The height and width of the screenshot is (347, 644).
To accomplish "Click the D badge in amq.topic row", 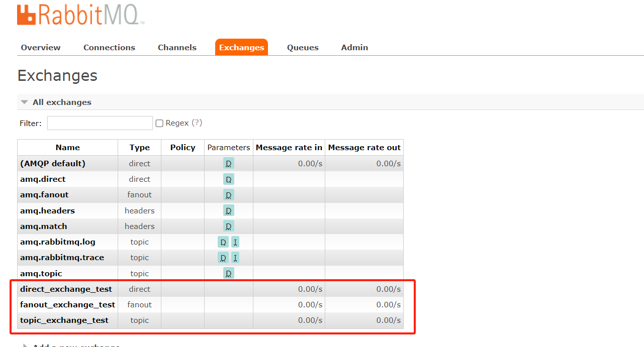I will coord(229,273).
